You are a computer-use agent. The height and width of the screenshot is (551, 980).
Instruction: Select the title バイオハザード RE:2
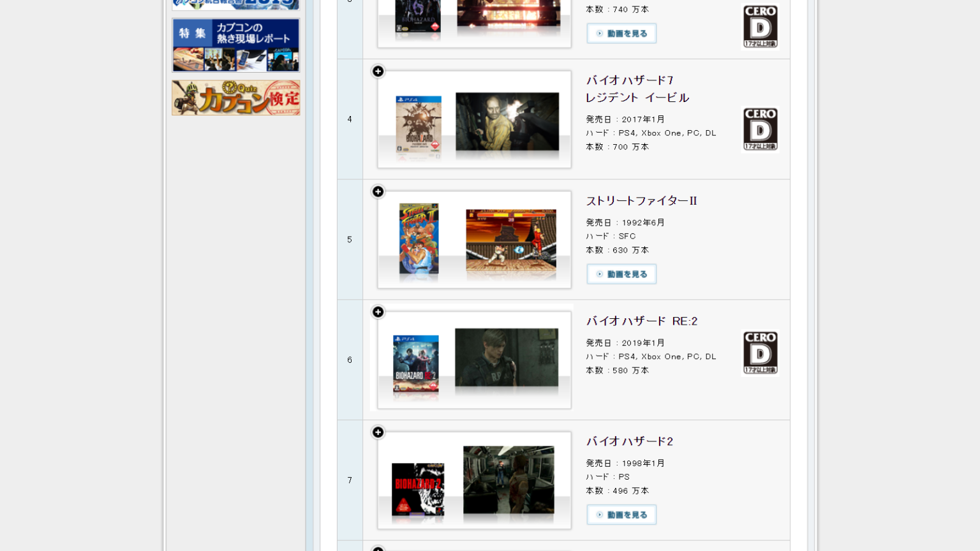642,321
